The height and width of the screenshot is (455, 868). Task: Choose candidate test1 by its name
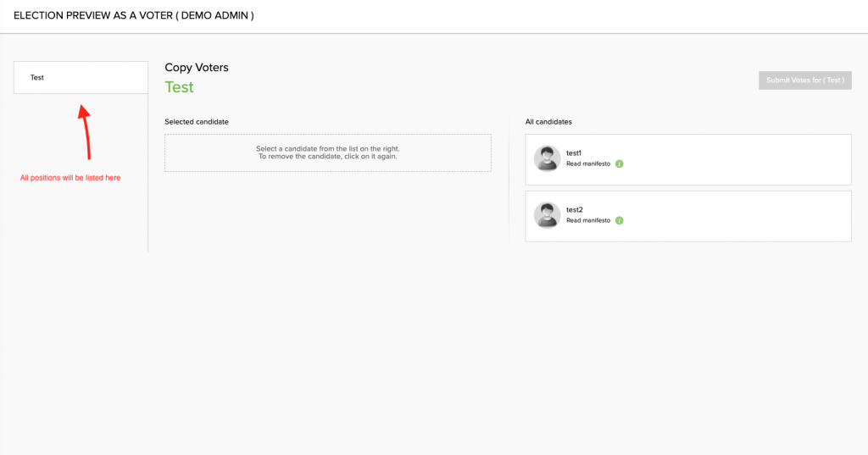coord(574,153)
